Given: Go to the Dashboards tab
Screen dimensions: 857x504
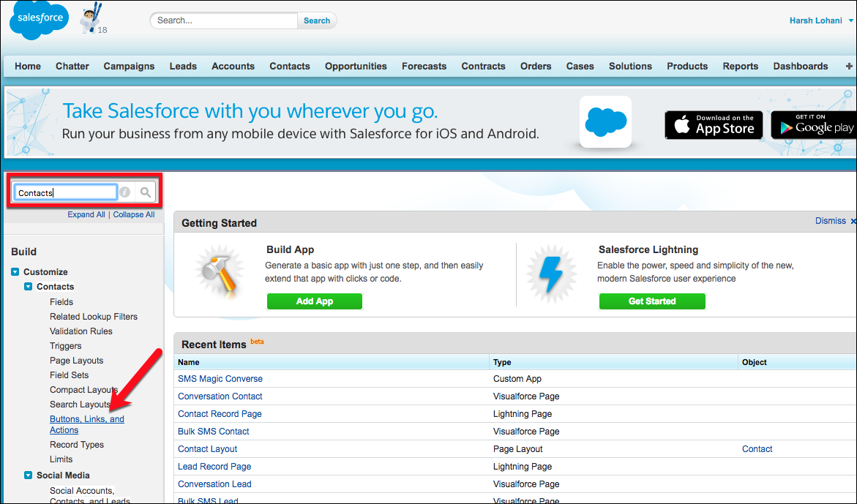Looking at the screenshot, I should (x=801, y=66).
